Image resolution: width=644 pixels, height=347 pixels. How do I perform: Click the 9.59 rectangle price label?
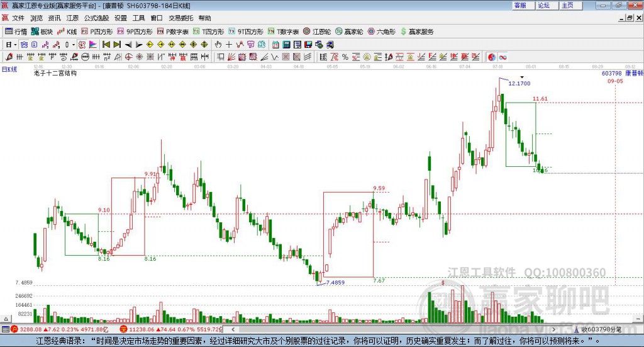click(x=379, y=188)
